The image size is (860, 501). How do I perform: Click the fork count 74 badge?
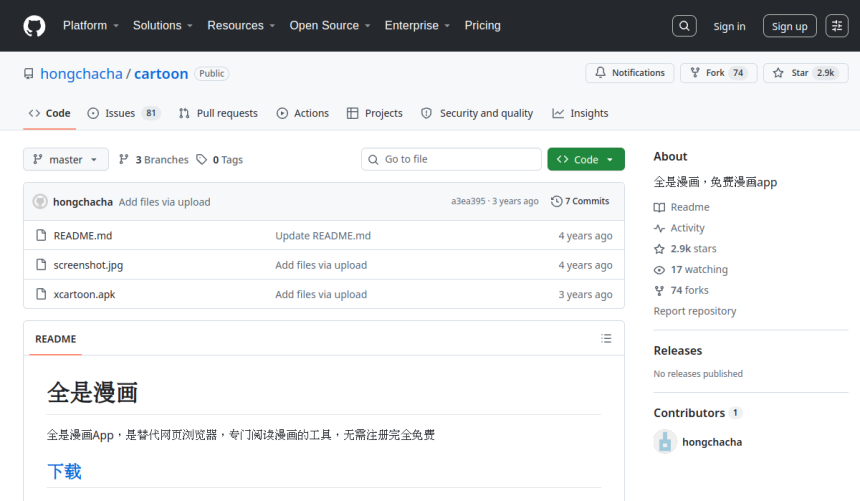click(738, 72)
